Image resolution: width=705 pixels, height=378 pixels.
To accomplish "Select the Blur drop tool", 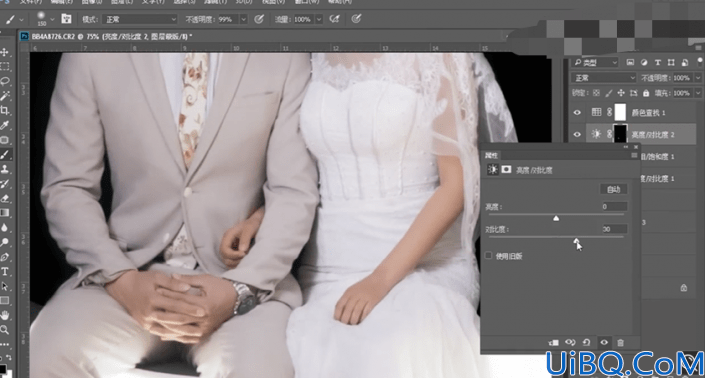I will pos(4,227).
